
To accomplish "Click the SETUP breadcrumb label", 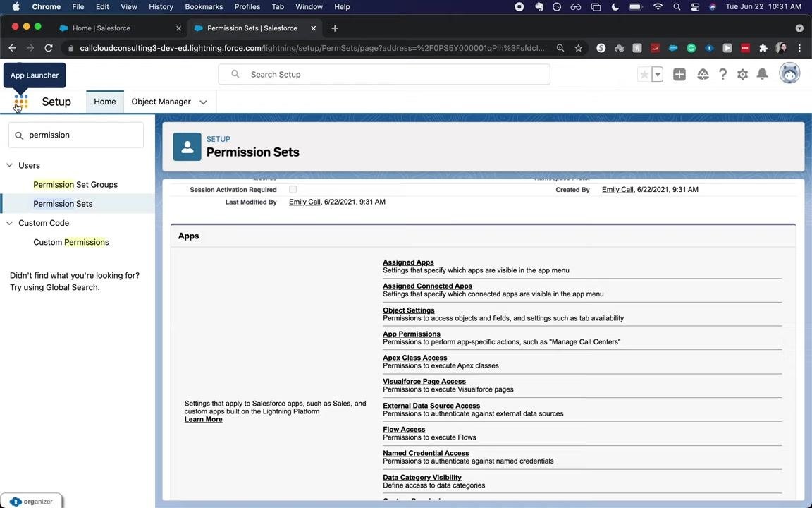I will (218, 139).
